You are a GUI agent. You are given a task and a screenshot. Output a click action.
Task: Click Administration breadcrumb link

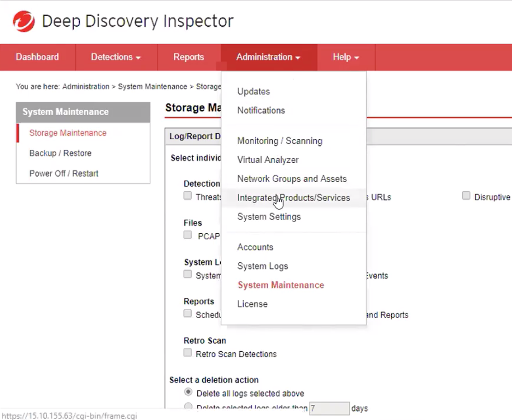[86, 87]
